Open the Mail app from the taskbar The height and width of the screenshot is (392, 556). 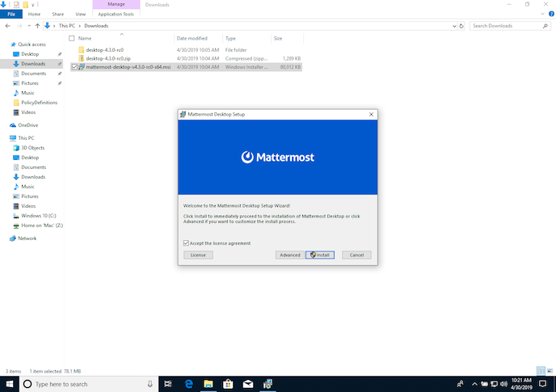(247, 383)
